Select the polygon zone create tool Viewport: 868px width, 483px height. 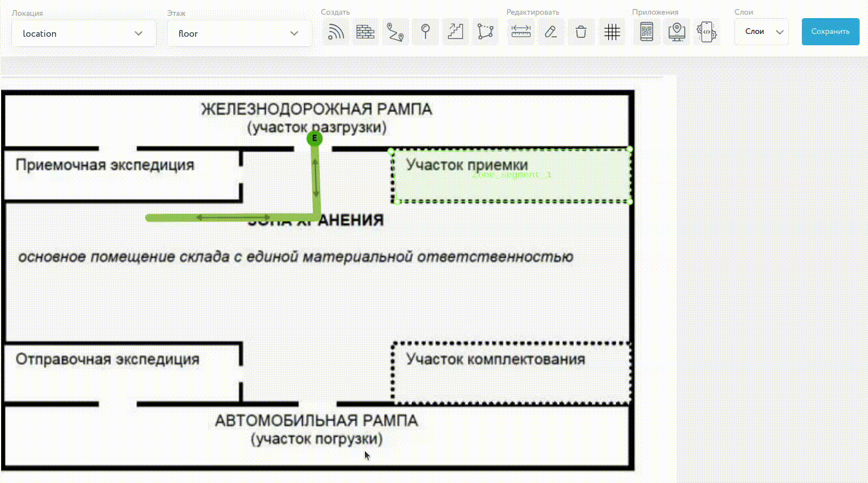click(485, 32)
